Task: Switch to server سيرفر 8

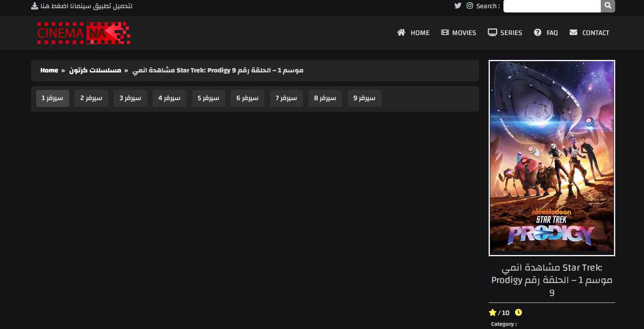Action: (x=325, y=99)
